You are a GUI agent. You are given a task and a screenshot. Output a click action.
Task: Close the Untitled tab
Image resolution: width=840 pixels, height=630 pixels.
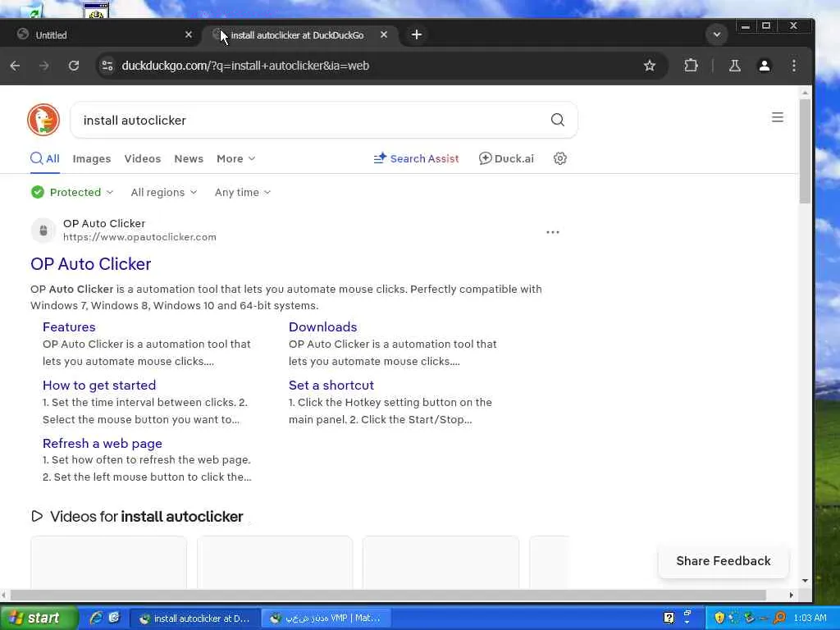(x=189, y=34)
